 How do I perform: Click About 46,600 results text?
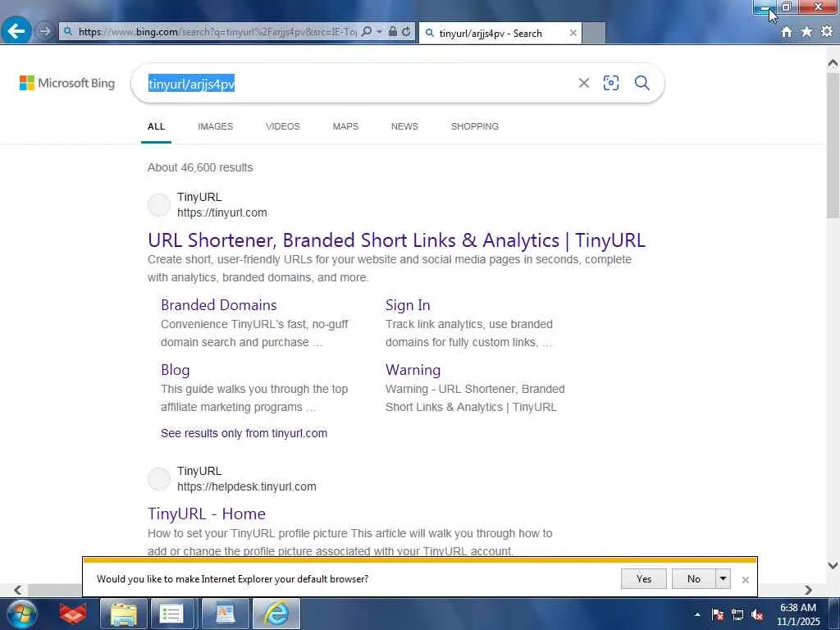(200, 167)
